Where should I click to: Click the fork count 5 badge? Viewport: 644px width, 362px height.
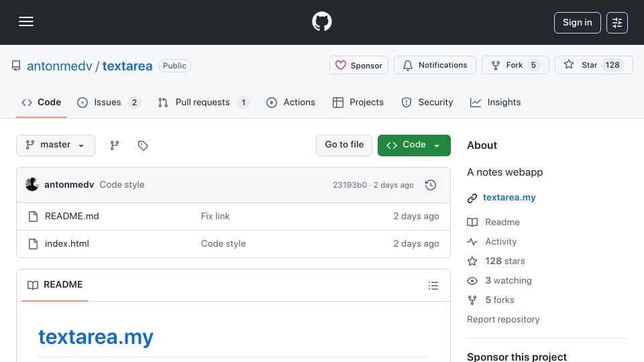pyautogui.click(x=533, y=65)
